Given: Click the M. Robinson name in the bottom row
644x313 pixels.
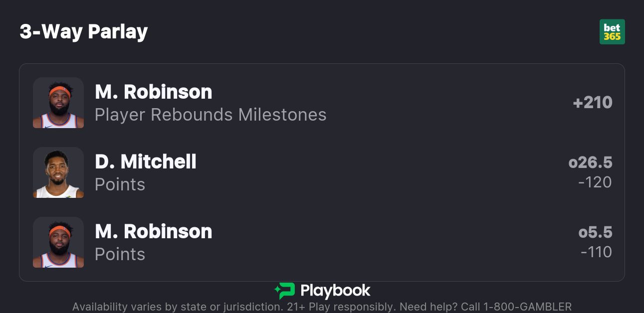Looking at the screenshot, I should pyautogui.click(x=154, y=231).
